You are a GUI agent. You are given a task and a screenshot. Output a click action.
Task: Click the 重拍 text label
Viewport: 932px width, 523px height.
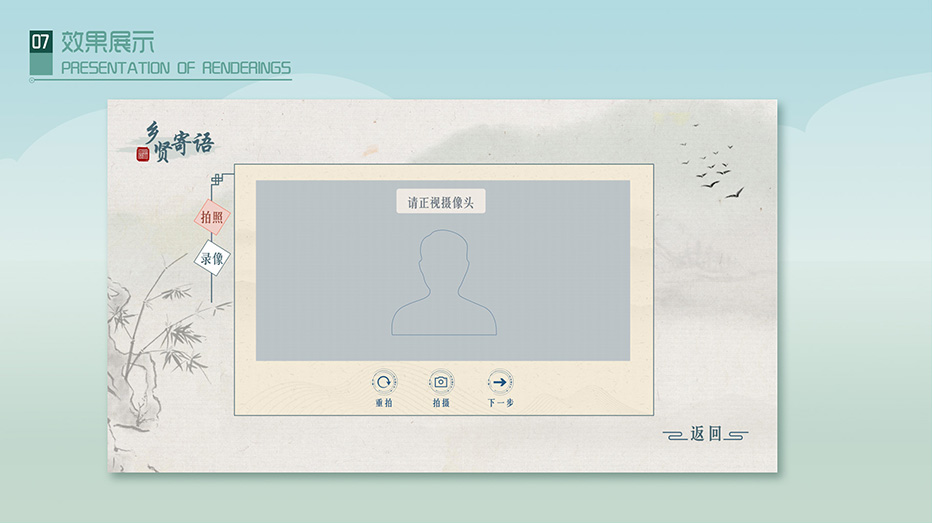pyautogui.click(x=384, y=403)
